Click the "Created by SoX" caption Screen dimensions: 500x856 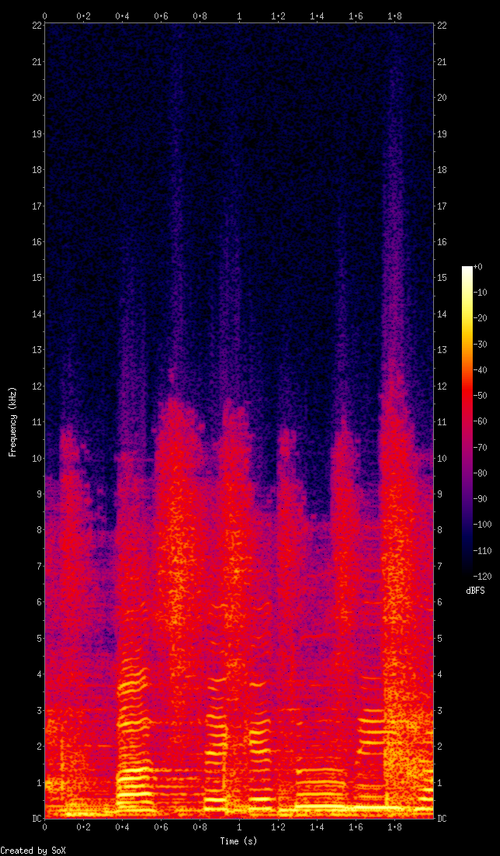(32, 851)
